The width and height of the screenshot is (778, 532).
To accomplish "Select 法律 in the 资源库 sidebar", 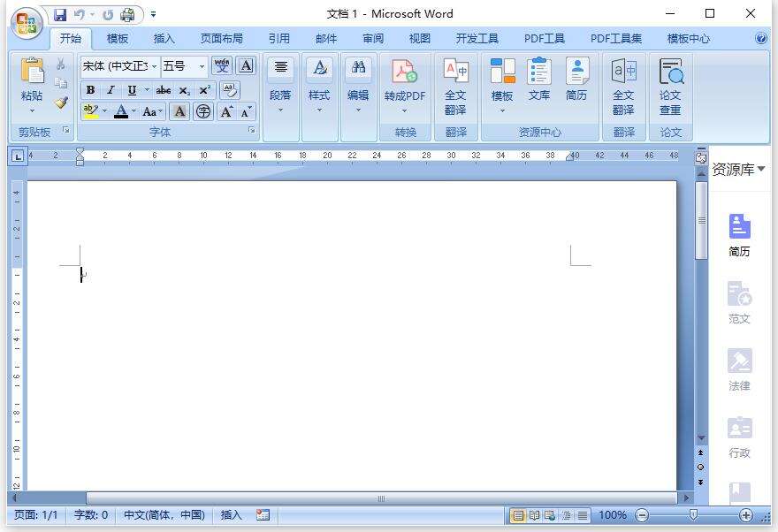I will click(739, 370).
